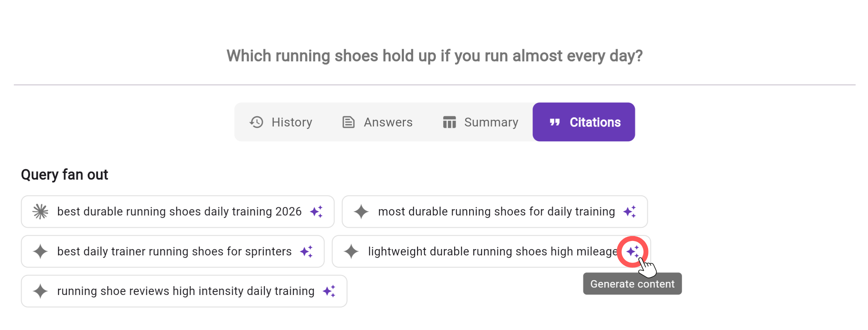Click the clock icon on the History tab
Image resolution: width=868 pixels, height=330 pixels.
pyautogui.click(x=257, y=122)
